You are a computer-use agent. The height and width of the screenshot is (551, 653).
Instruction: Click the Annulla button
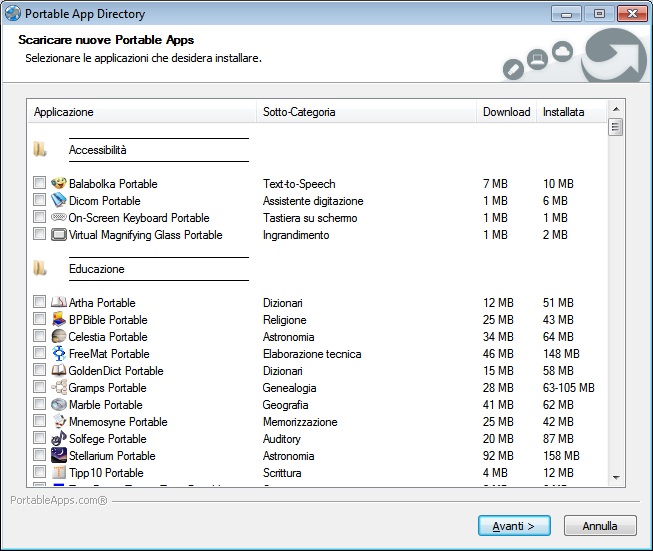[600, 526]
